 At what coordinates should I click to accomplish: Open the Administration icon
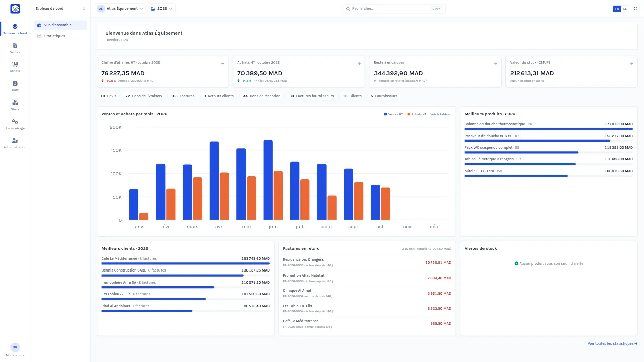coord(15,141)
